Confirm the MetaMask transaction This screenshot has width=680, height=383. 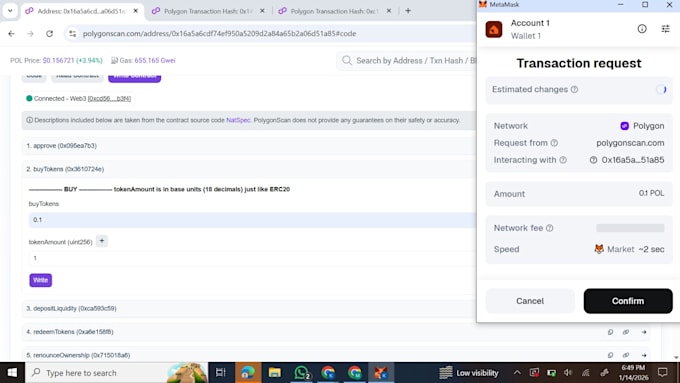628,301
